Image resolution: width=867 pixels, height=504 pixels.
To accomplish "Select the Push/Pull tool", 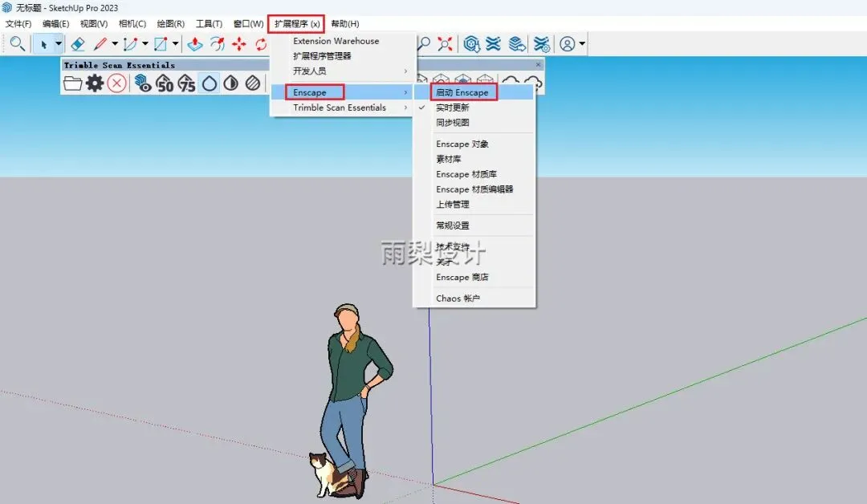I will click(x=195, y=44).
